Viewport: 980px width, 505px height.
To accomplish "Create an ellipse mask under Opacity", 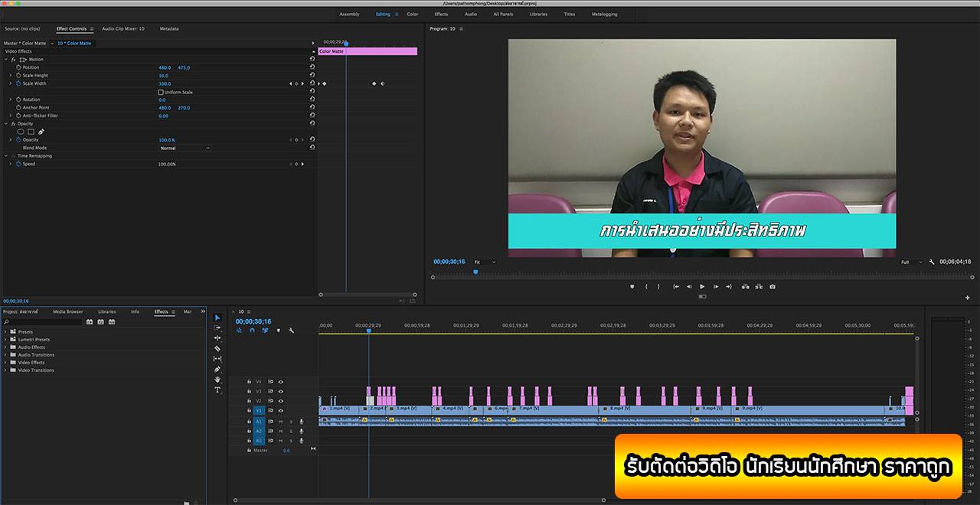I will click(21, 132).
